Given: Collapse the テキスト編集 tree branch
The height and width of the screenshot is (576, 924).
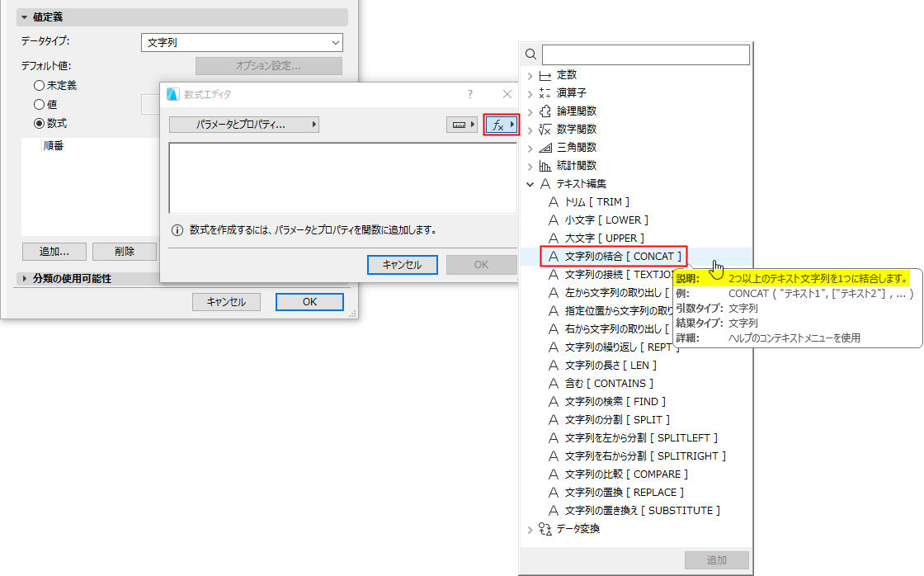Looking at the screenshot, I should 530,183.
